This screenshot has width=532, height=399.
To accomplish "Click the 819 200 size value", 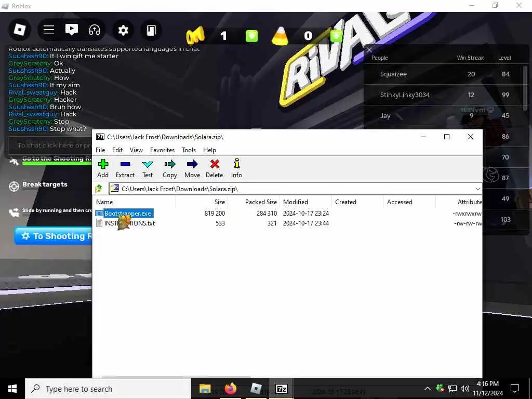I will point(215,214).
